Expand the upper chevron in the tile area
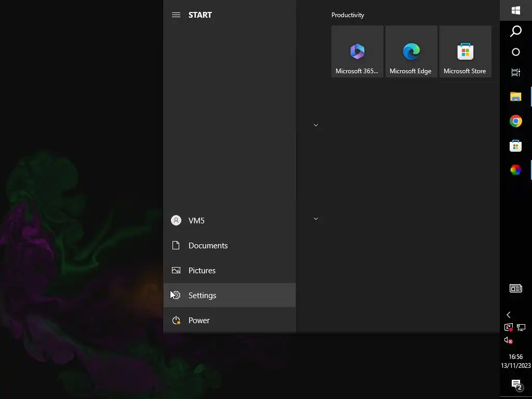Image resolution: width=532 pixels, height=399 pixels. coord(315,125)
